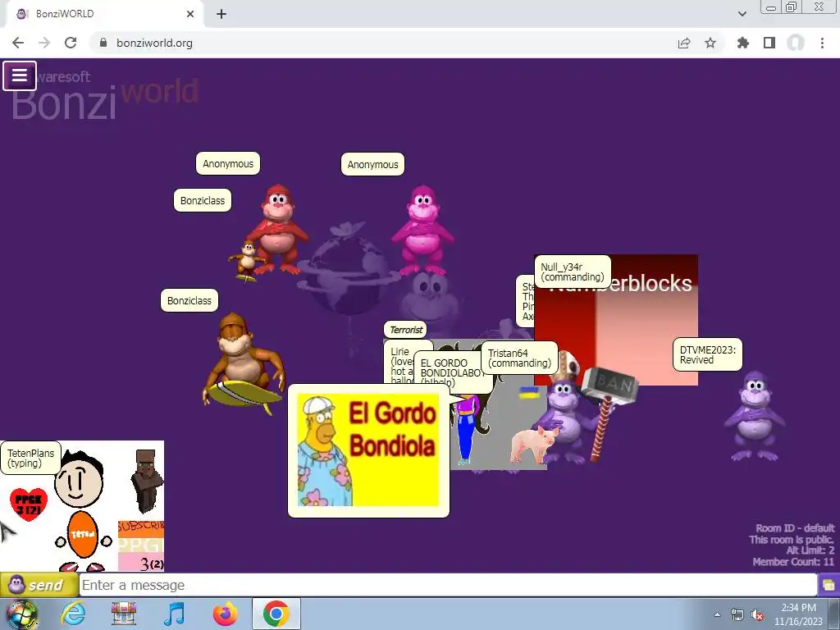Click the Room ID - default text

pyautogui.click(x=794, y=528)
